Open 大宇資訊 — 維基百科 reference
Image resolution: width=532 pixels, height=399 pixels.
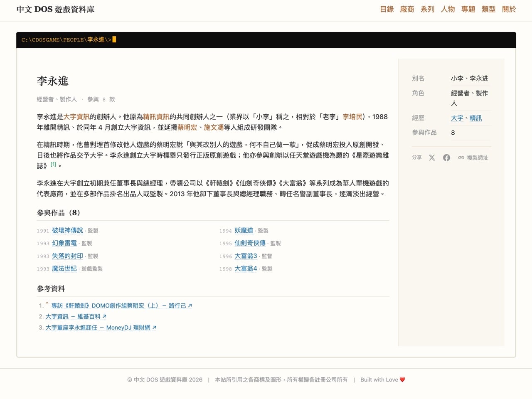coord(76,316)
